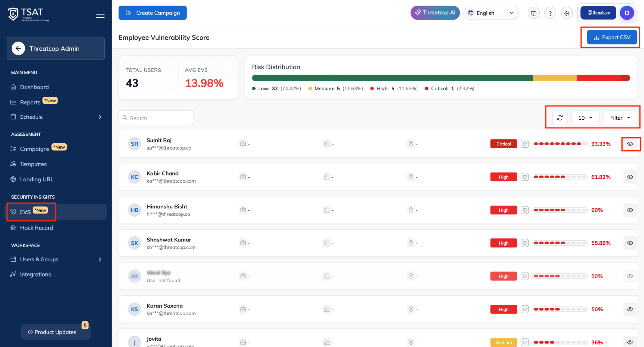Toggle the hamburger sidebar menu
This screenshot has width=644, height=347.
coord(100,14)
